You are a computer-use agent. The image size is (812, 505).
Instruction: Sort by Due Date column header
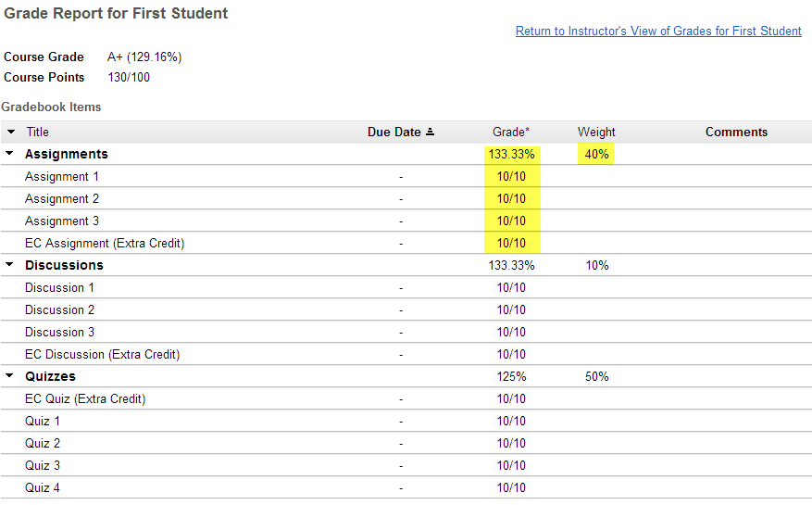(x=394, y=133)
